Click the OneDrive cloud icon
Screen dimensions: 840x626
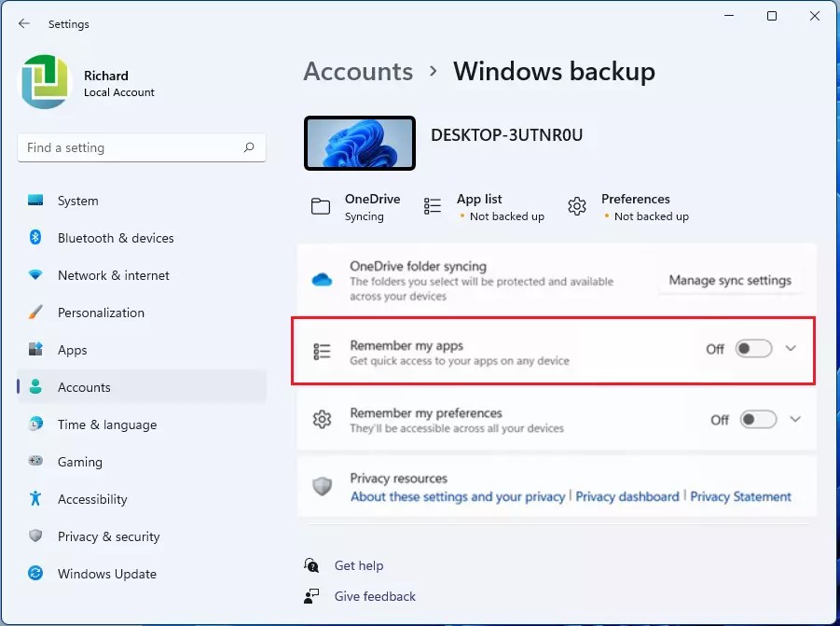click(x=322, y=280)
